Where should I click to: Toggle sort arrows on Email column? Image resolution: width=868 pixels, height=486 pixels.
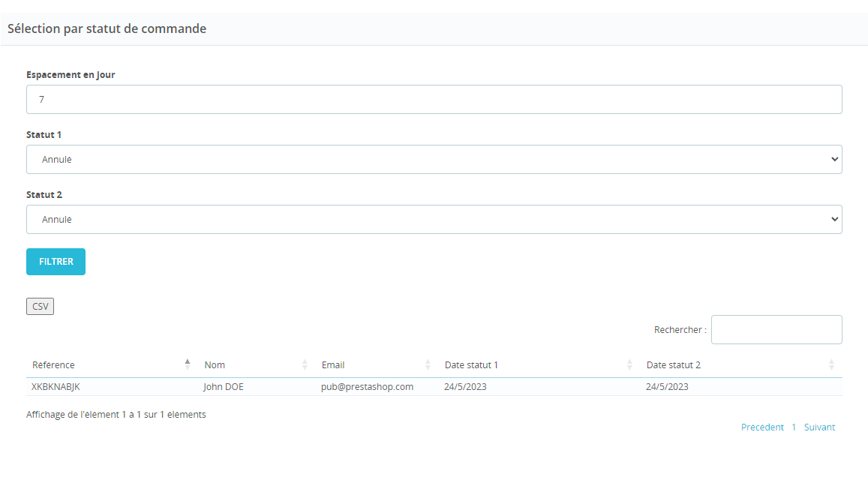(428, 364)
